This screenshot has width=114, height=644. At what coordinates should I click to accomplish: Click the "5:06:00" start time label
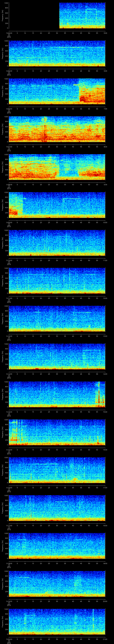tap(9, 109)
